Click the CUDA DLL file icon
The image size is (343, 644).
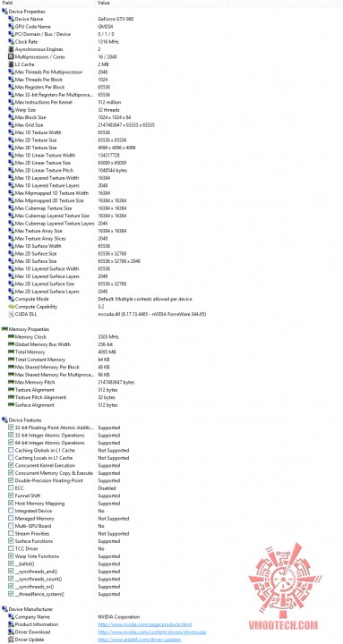[11, 314]
